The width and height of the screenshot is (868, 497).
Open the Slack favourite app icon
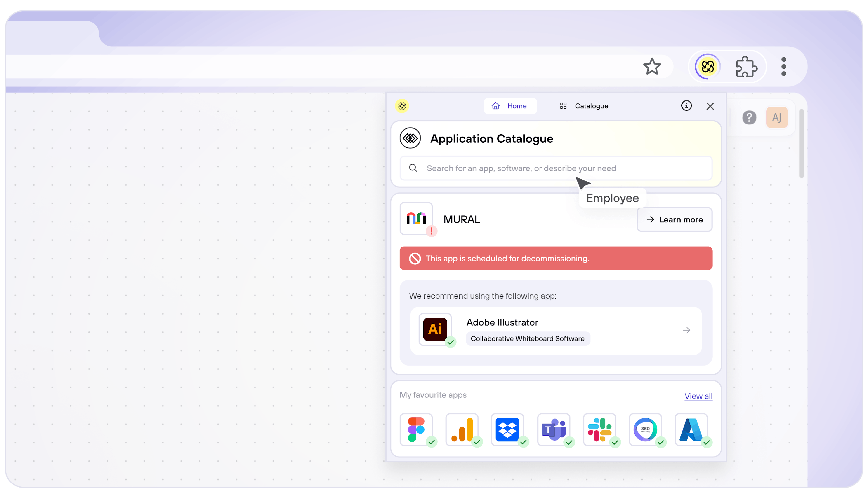click(599, 429)
